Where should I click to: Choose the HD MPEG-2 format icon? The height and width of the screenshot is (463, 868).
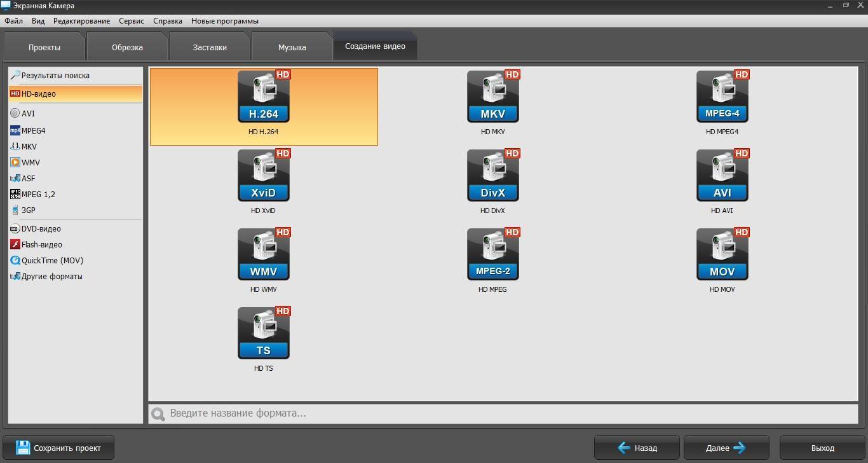coord(493,254)
